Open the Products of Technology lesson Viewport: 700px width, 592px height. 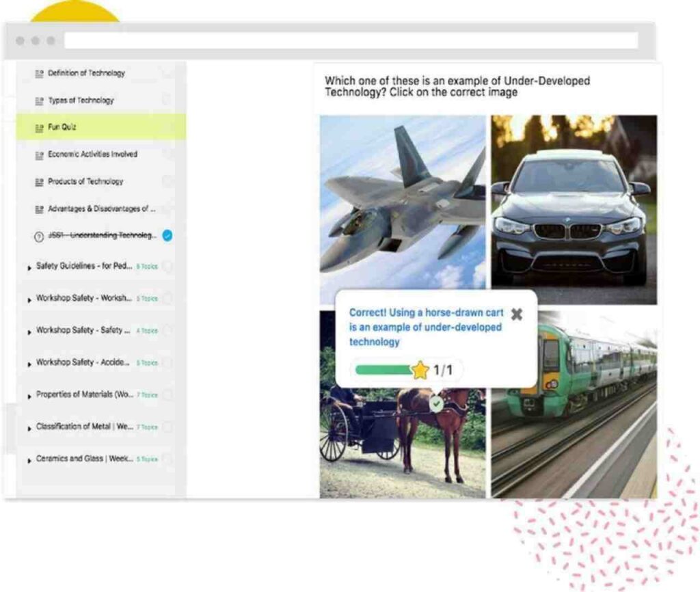tap(85, 182)
